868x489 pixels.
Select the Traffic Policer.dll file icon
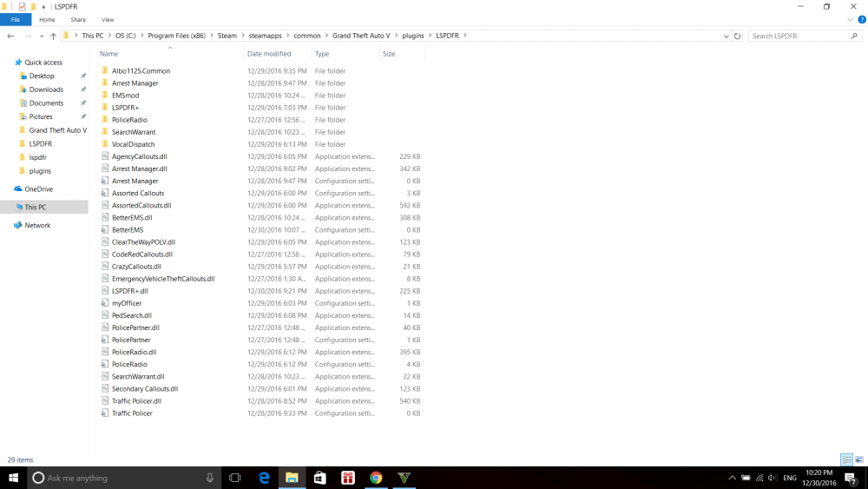coord(105,400)
